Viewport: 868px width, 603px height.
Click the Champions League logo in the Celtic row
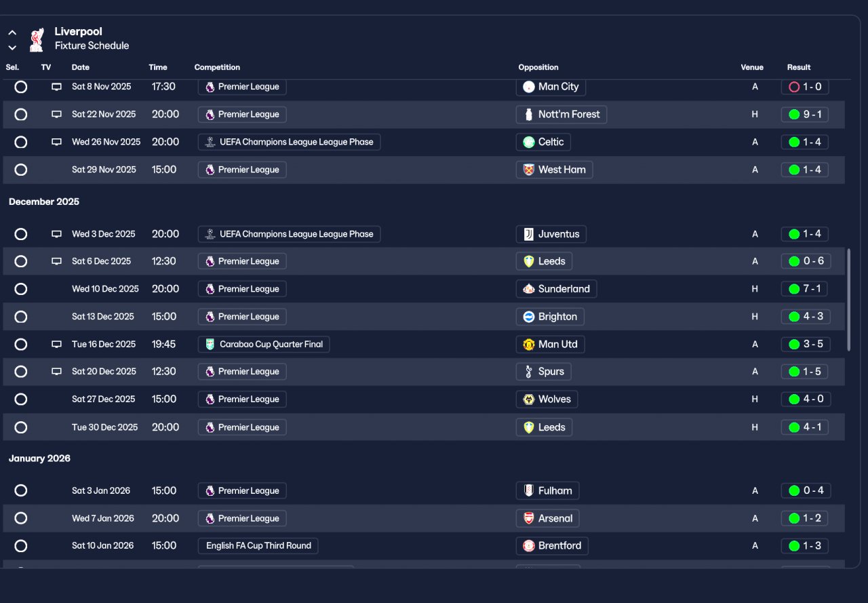(210, 142)
